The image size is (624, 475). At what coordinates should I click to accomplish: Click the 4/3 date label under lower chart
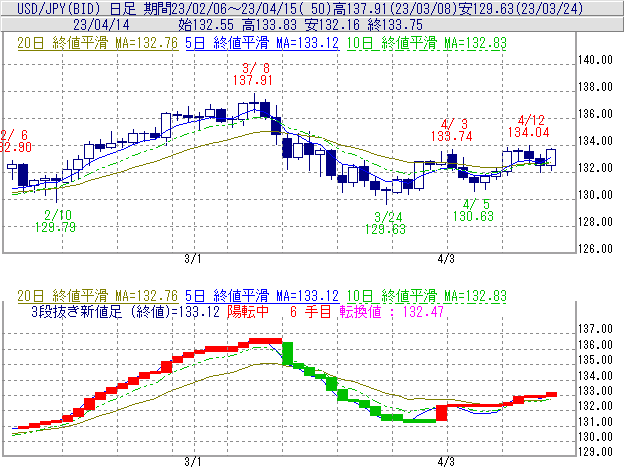[x=446, y=462]
